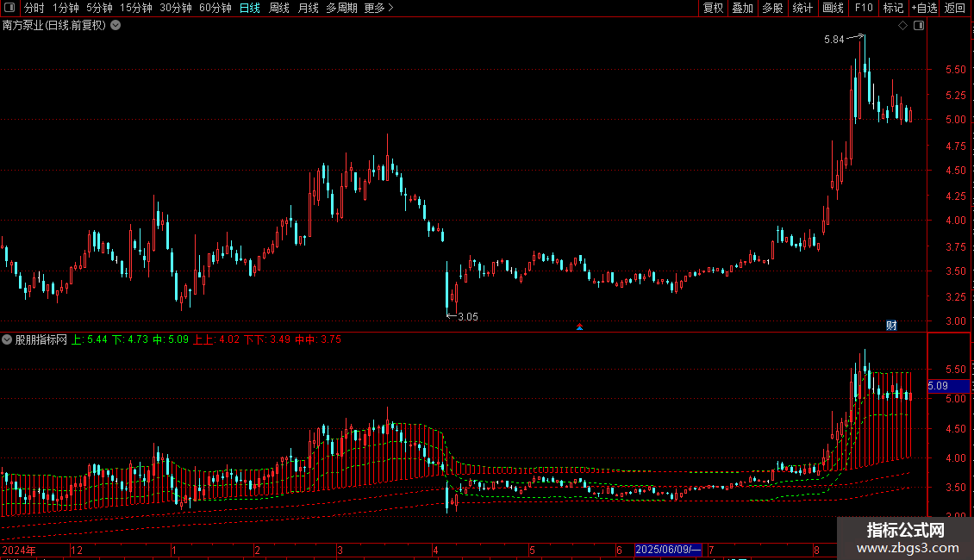
Task: Click the 叠加 overlay button
Action: coord(742,8)
